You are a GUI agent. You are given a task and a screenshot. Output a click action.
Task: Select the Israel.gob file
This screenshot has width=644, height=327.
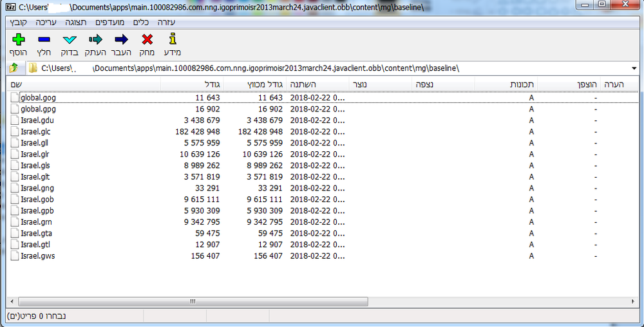37,200
